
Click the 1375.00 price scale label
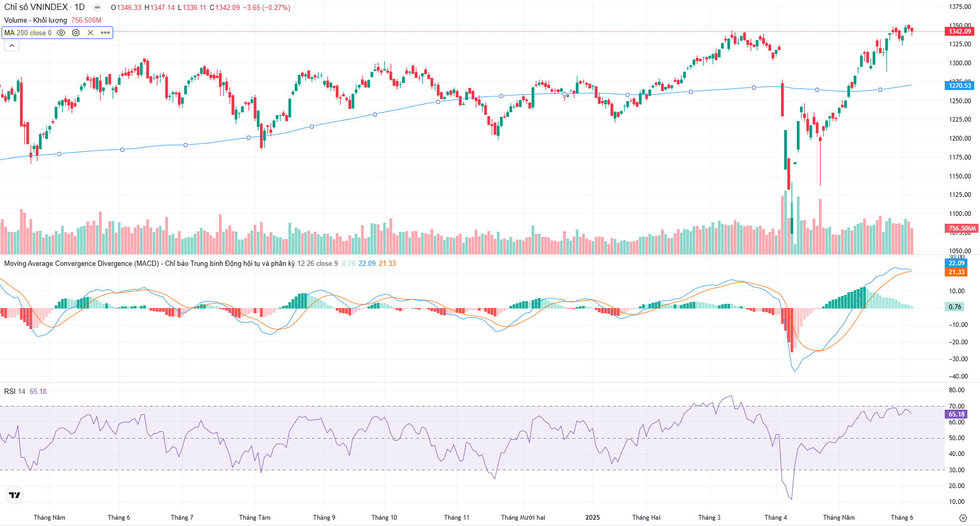click(960, 6)
